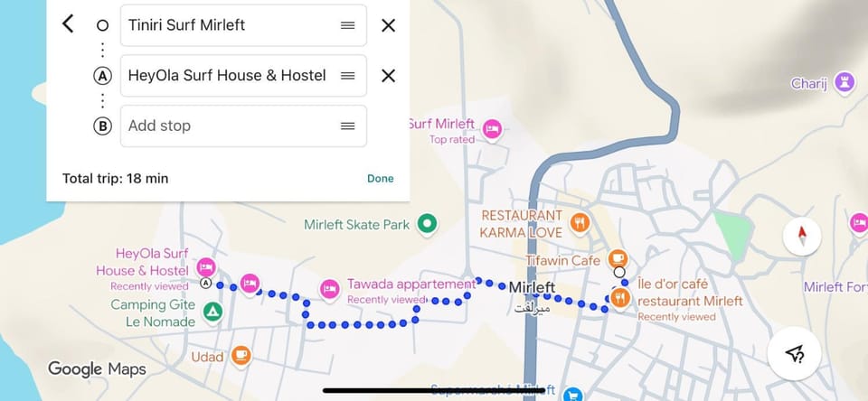Tap the Mirleft town label
The height and width of the screenshot is (401, 868).
[532, 287]
